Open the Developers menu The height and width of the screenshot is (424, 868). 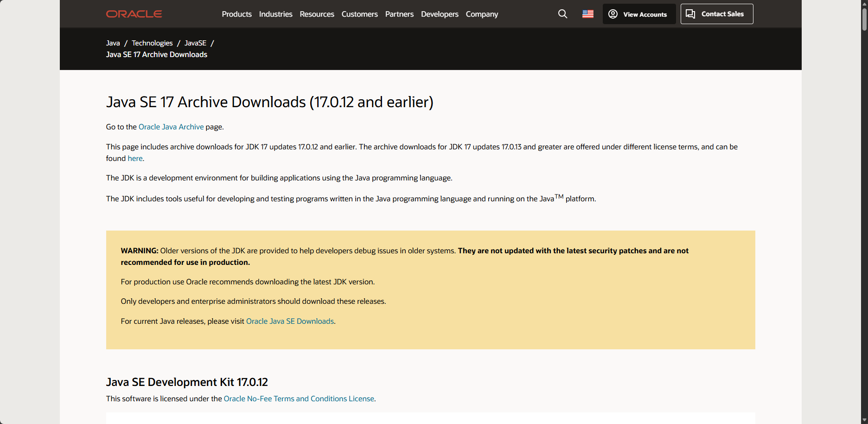pyautogui.click(x=440, y=14)
